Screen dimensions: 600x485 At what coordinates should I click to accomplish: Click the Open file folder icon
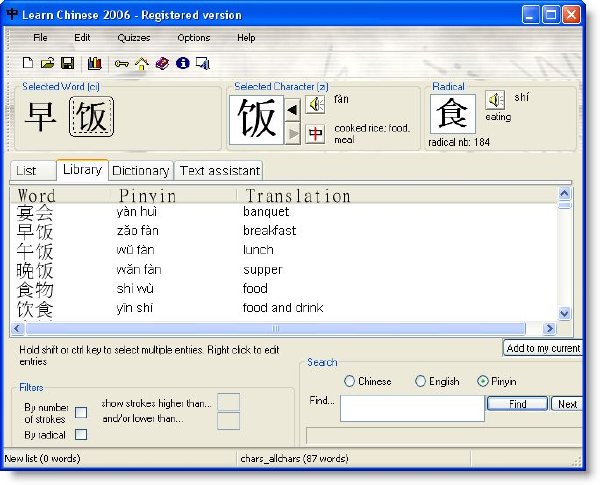click(x=47, y=63)
